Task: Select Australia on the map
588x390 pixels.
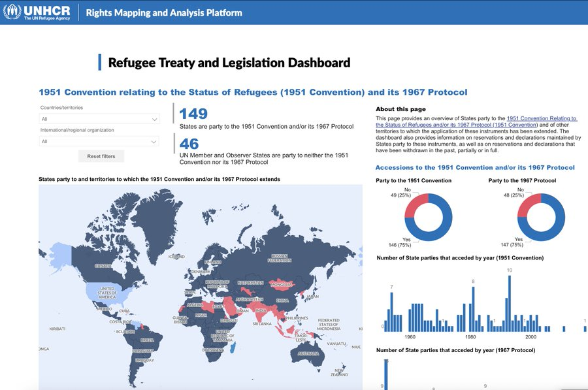Action: 308,353
